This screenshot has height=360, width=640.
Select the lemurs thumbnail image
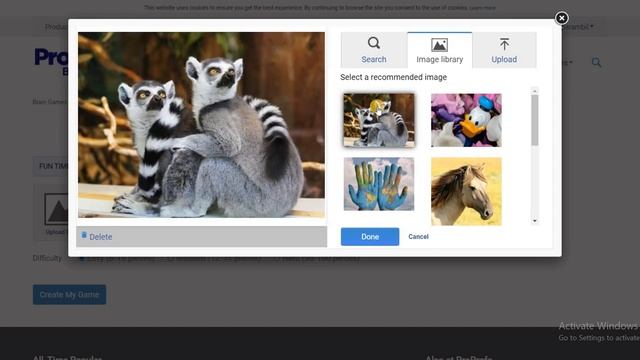379,120
